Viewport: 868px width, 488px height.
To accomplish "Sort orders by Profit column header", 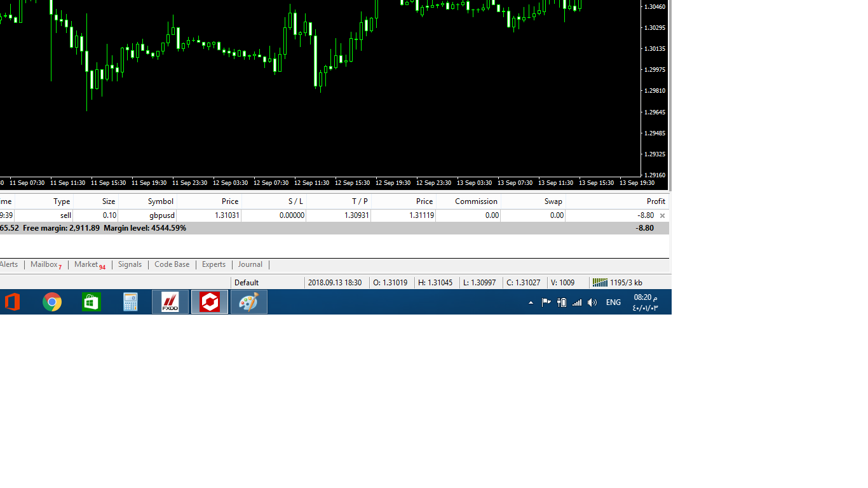I will pyautogui.click(x=656, y=201).
